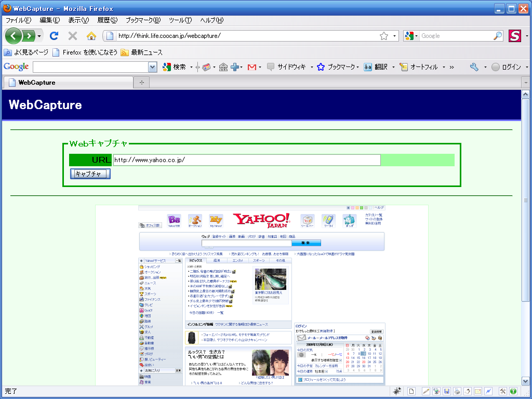This screenshot has height=399, width=532.
Task: Open the 編集(E) menu
Action: (49, 20)
